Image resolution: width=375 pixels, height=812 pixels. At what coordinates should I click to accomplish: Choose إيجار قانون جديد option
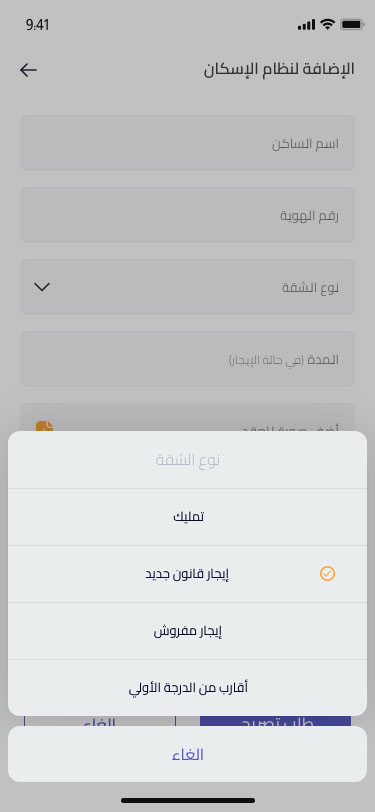tap(188, 574)
